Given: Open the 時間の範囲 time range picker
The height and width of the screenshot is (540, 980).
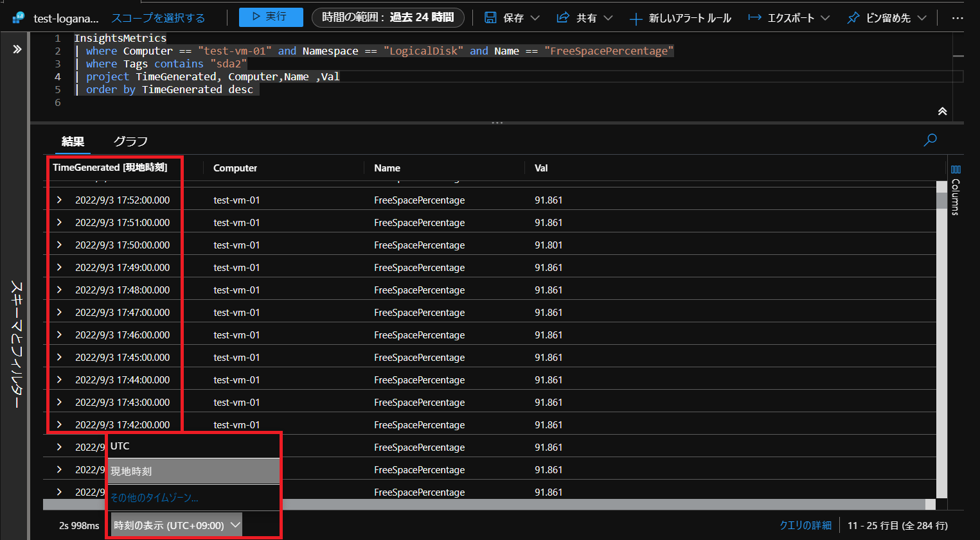Looking at the screenshot, I should [x=388, y=17].
